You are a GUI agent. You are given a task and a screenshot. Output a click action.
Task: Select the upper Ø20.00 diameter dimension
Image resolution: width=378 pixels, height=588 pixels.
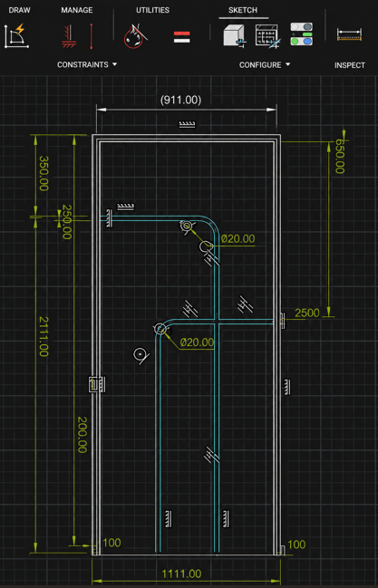238,239
